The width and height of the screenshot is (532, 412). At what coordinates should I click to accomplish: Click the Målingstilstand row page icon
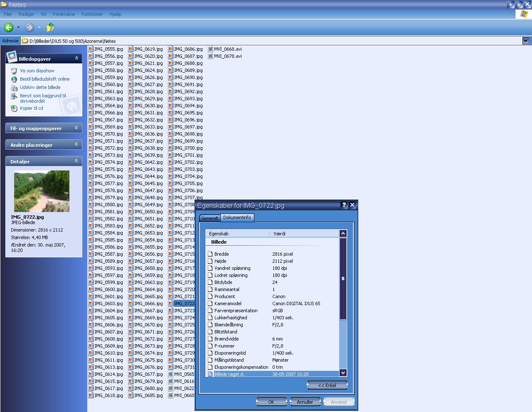pyautogui.click(x=210, y=360)
